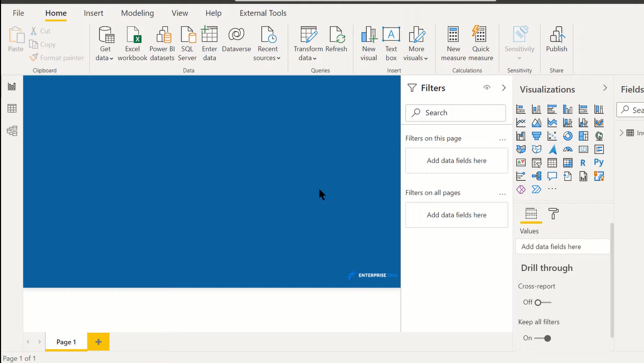Expand the table in Fields pane

(x=622, y=133)
